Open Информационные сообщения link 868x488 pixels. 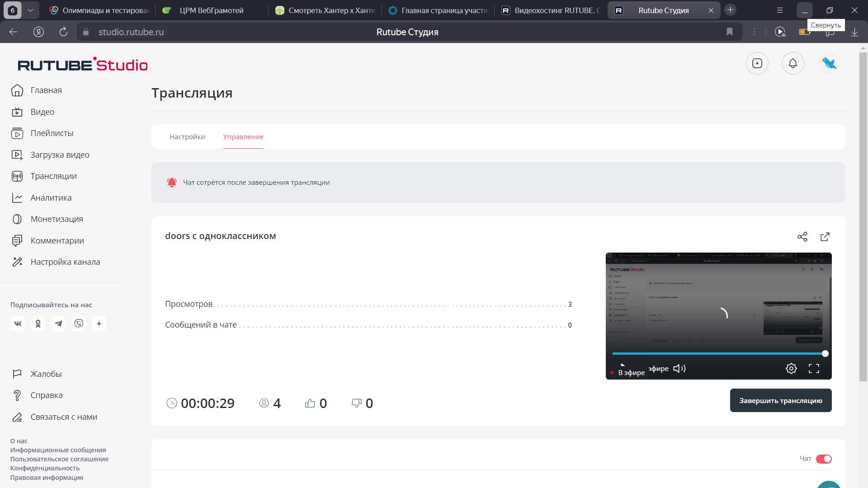pyautogui.click(x=58, y=450)
